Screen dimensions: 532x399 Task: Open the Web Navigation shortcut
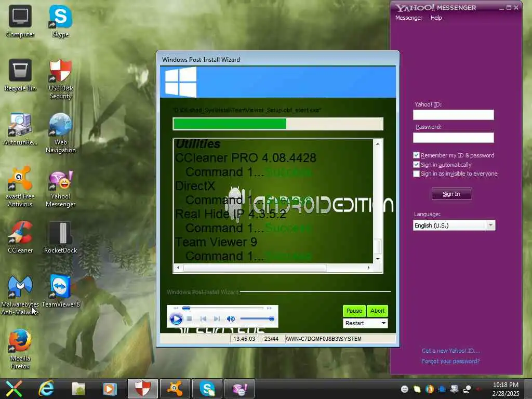tap(60, 133)
